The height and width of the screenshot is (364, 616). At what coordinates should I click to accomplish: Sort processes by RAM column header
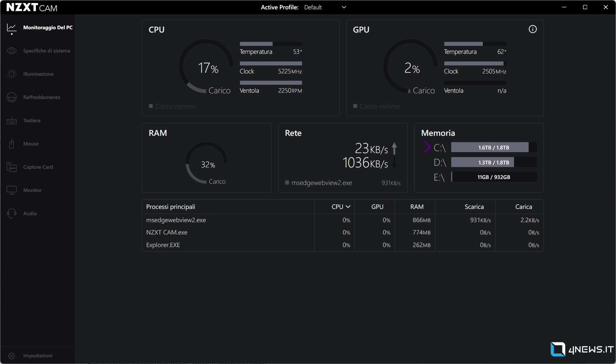tap(417, 207)
